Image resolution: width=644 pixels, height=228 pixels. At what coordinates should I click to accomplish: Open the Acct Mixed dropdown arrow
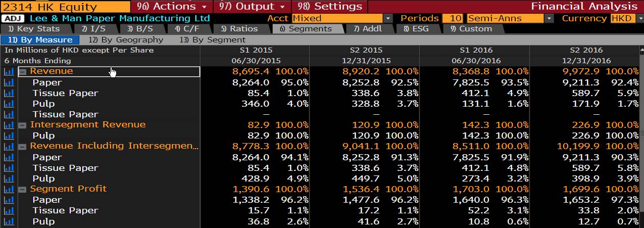point(388,18)
